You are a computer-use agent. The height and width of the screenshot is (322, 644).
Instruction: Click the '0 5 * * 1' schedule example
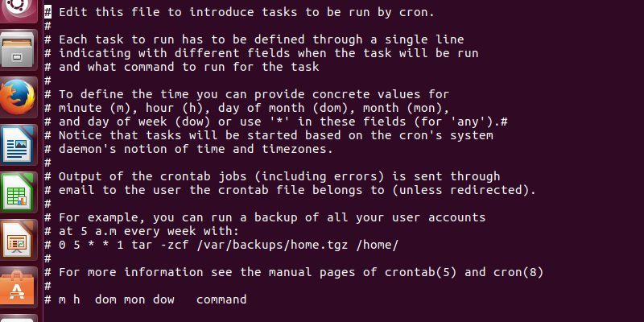tap(89, 245)
